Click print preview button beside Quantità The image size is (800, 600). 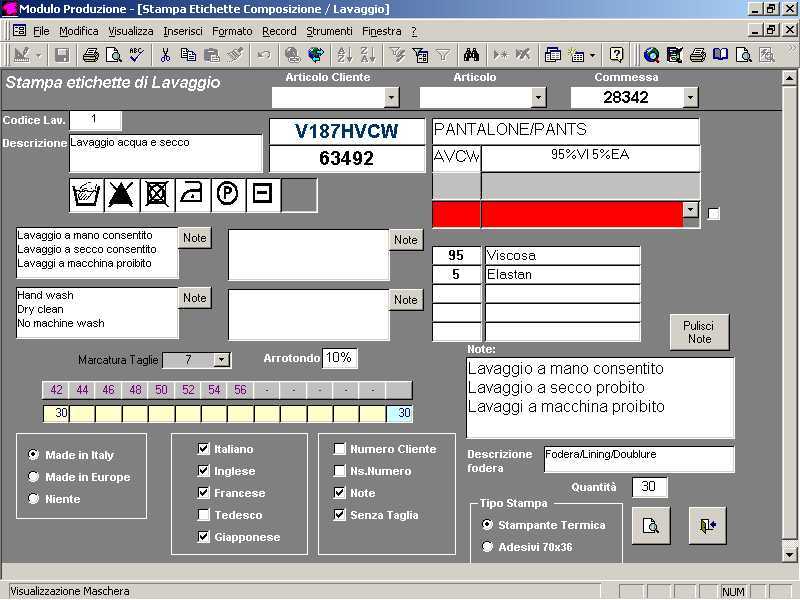pyautogui.click(x=651, y=526)
